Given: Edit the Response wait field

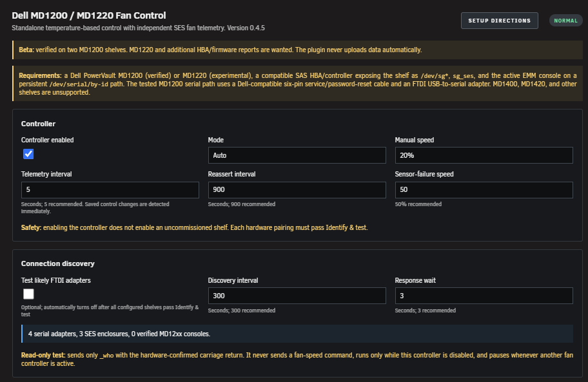Looking at the screenshot, I should tap(484, 296).
